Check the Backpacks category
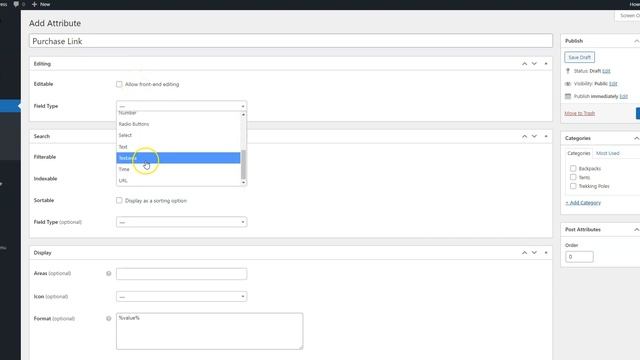The width and height of the screenshot is (640, 360). 573,168
